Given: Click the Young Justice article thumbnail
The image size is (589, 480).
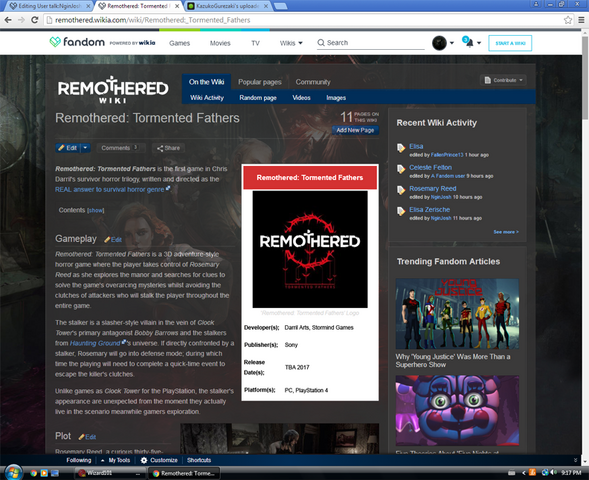Looking at the screenshot, I should pyautogui.click(x=457, y=314).
